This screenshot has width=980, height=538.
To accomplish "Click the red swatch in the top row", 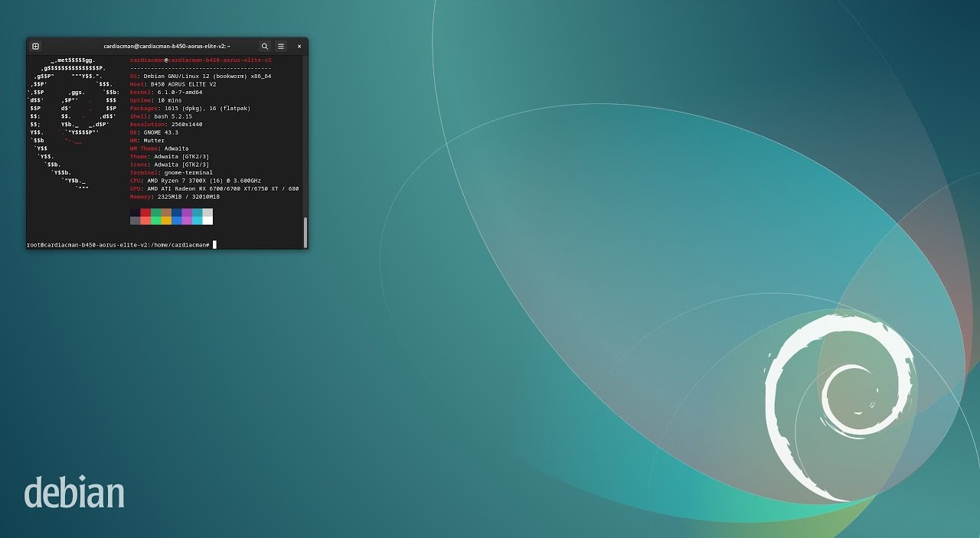I will click(x=145, y=213).
